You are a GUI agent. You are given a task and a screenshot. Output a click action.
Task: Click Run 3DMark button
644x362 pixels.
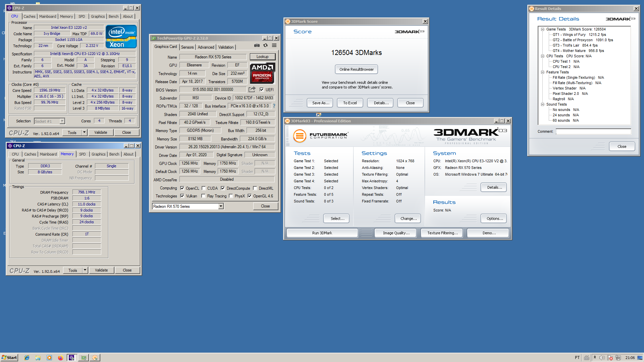(x=322, y=233)
